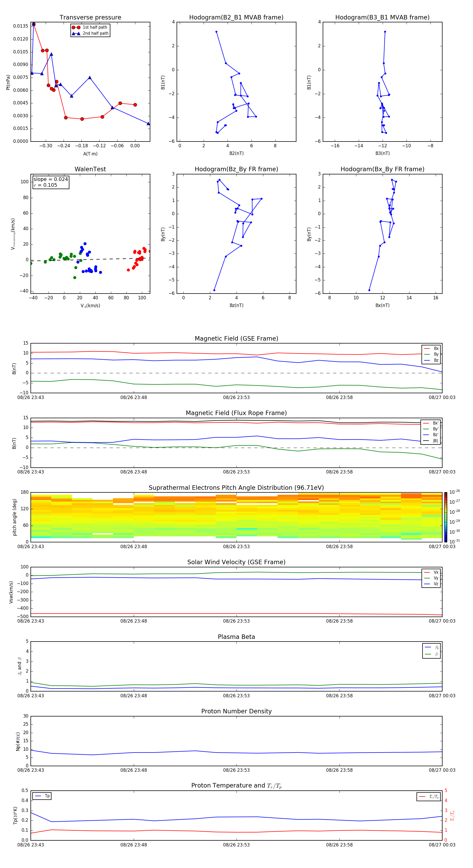This screenshot has height=868, width=473.
Task: Select the "V_remaining(km/s)" y-axis label
Action: (x=13, y=234)
